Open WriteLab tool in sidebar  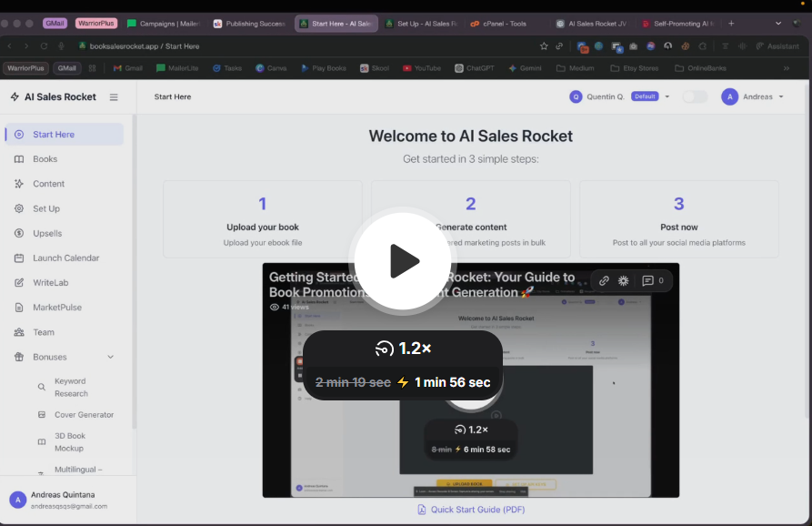coord(50,282)
